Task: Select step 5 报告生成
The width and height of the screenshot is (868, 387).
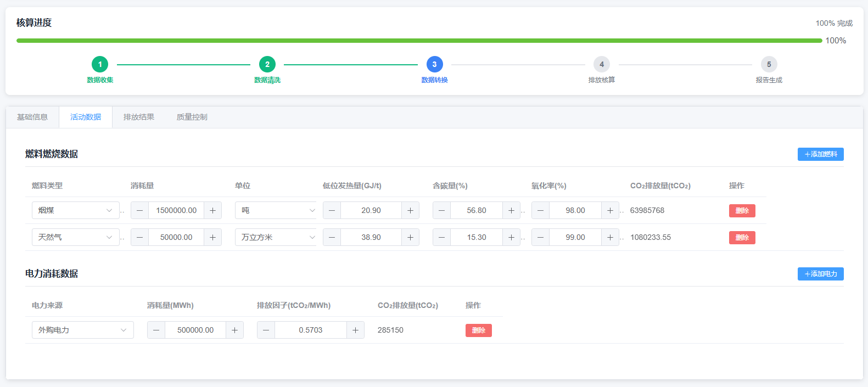Action: tap(769, 71)
